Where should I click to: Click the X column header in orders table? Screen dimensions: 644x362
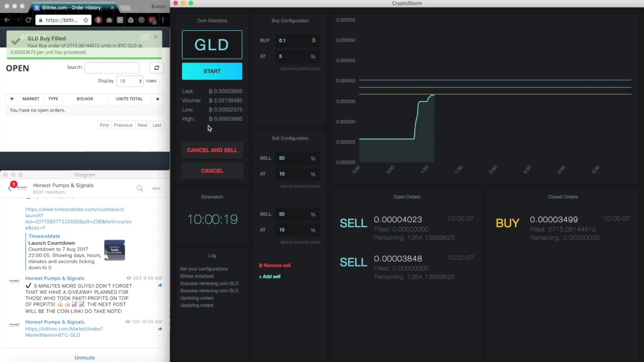coord(157,99)
